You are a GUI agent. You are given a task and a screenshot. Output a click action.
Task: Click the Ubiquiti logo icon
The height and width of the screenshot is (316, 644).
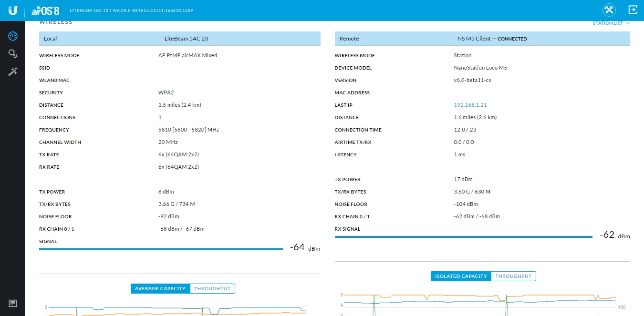pyautogui.click(x=12, y=10)
